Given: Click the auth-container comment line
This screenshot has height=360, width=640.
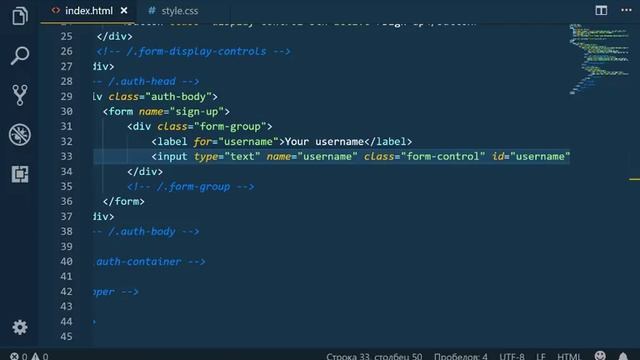Looking at the screenshot, I should (149, 262).
